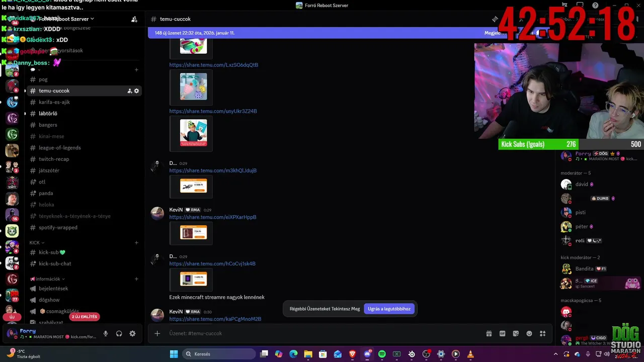Open Discord user settings gear
Image resolution: width=644 pixels, height=362 pixels.
(132, 333)
